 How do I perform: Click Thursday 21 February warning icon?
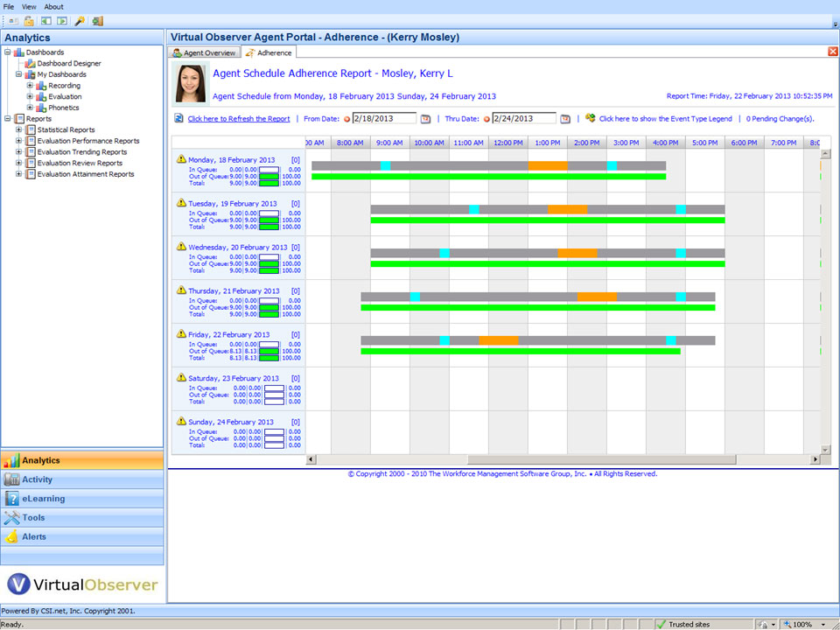[x=182, y=290]
